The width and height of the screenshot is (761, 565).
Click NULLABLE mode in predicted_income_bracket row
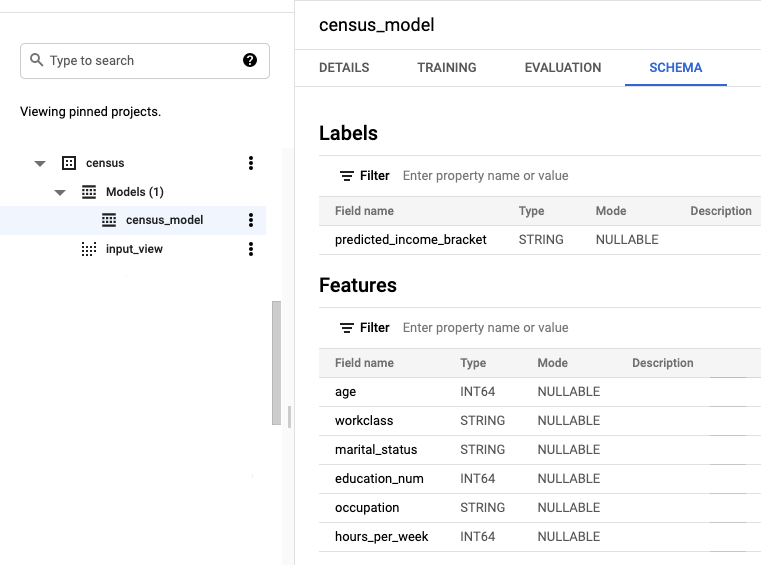pos(627,240)
